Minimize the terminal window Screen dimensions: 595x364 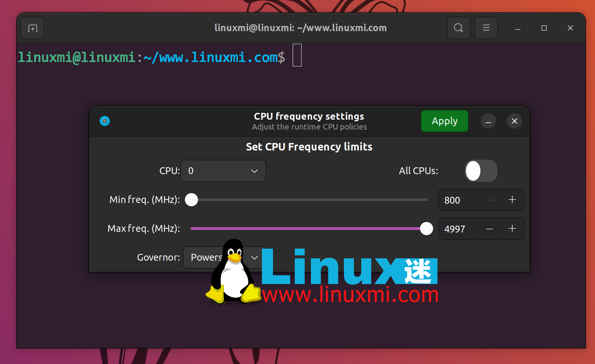518,28
